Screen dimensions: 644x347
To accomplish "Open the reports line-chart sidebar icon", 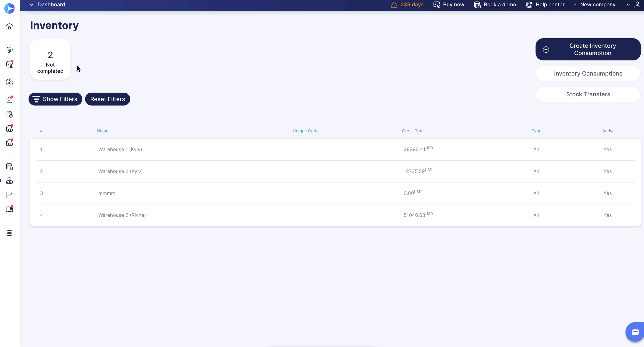I will [x=10, y=195].
